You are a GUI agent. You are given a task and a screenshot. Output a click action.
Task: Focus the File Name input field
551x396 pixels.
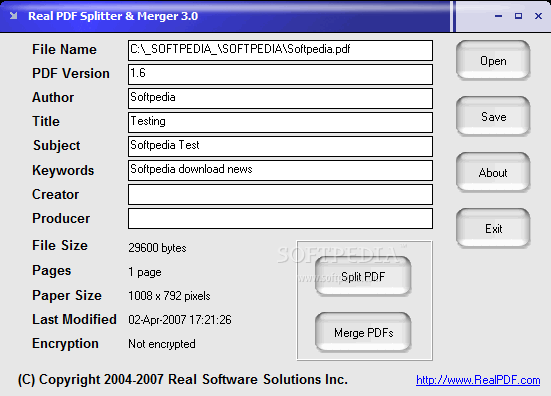pyautogui.click(x=280, y=50)
